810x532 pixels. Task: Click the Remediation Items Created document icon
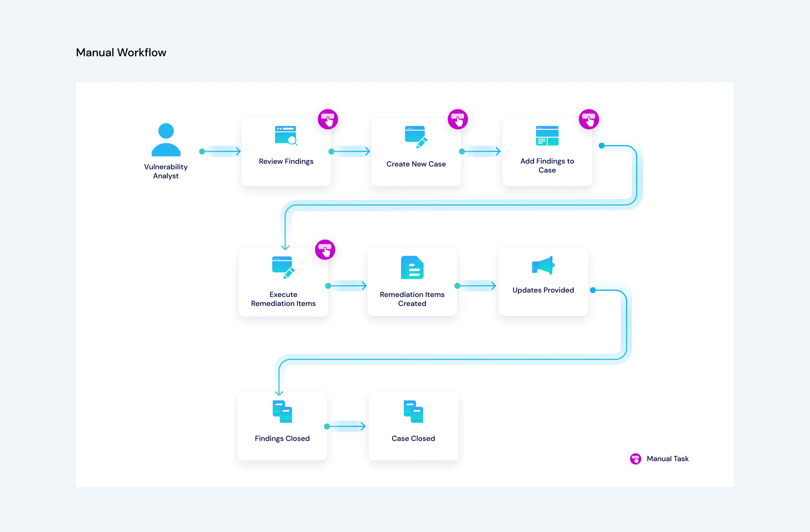pos(412,267)
